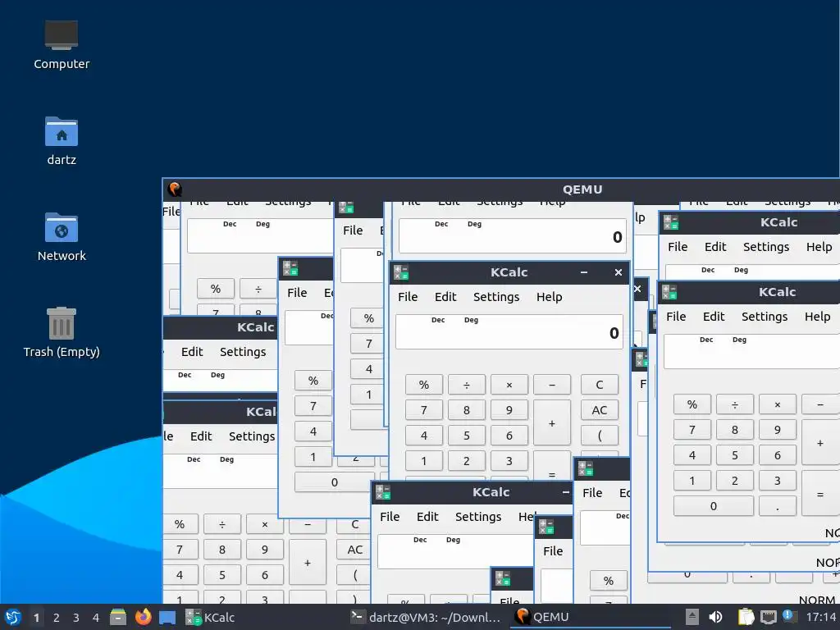The image size is (840, 630).
Task: Click the titlebar icon of the narrow window with the 0 key
Action: [x=290, y=268]
